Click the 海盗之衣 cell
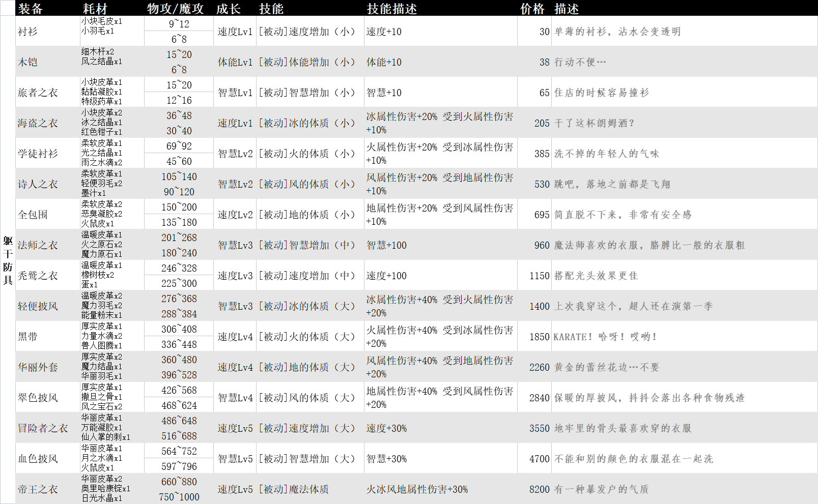This screenshot has height=504, width=818. pyautogui.click(x=48, y=123)
